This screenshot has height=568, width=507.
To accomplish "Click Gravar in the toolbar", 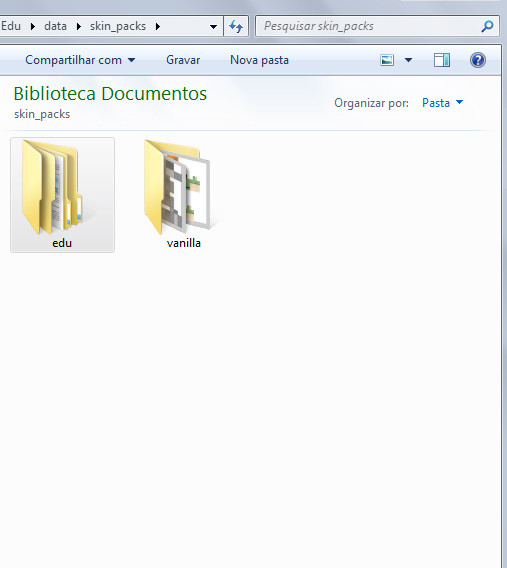I will pyautogui.click(x=183, y=60).
